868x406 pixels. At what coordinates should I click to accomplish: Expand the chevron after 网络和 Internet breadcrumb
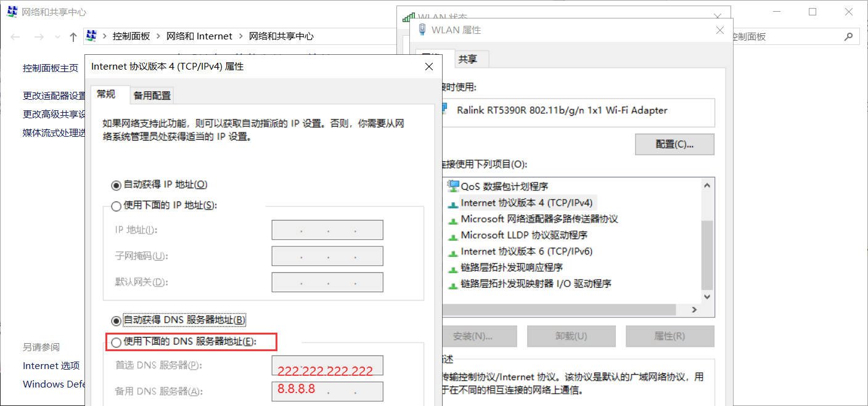coord(241,36)
